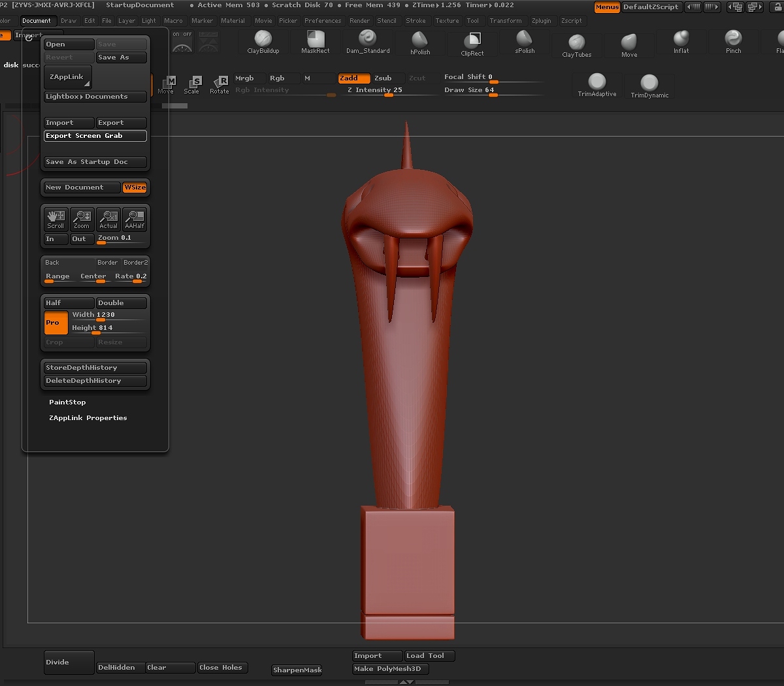Click the Z Intensity slider

click(x=388, y=90)
